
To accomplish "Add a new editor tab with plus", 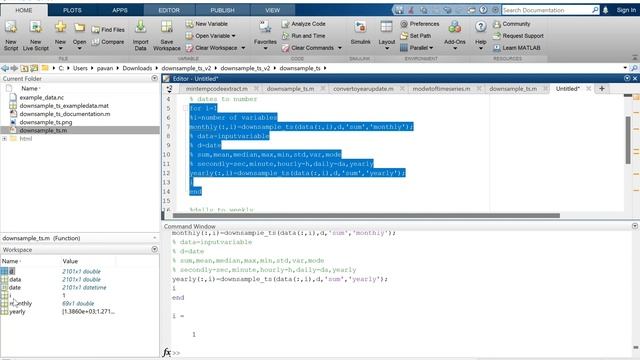I will click(602, 89).
